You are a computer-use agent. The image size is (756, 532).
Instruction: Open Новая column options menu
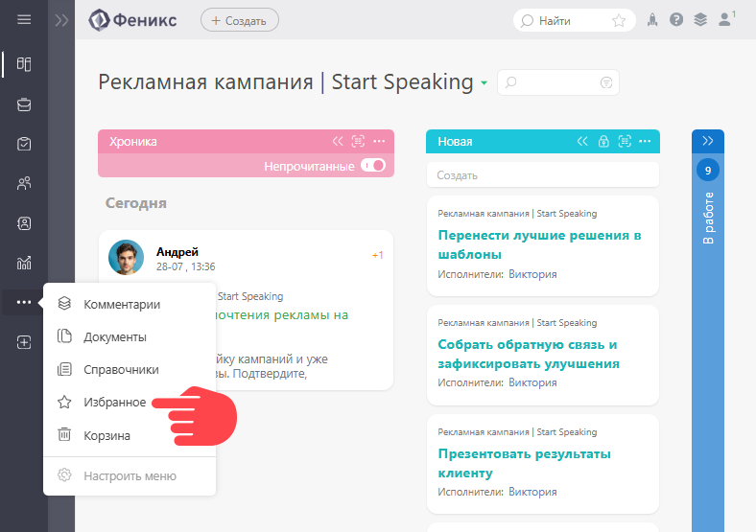pos(645,141)
